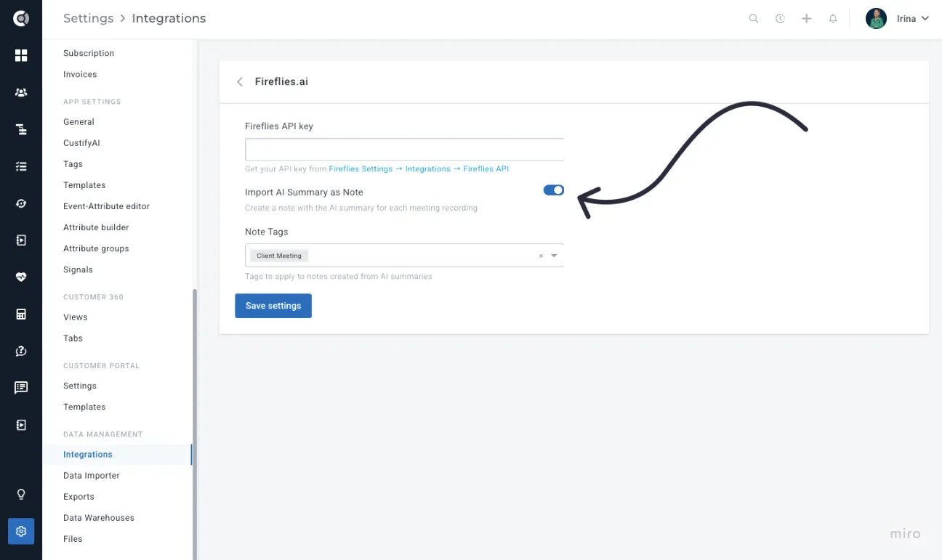Open Signals settings
This screenshot has height=560, width=942.
(x=78, y=269)
